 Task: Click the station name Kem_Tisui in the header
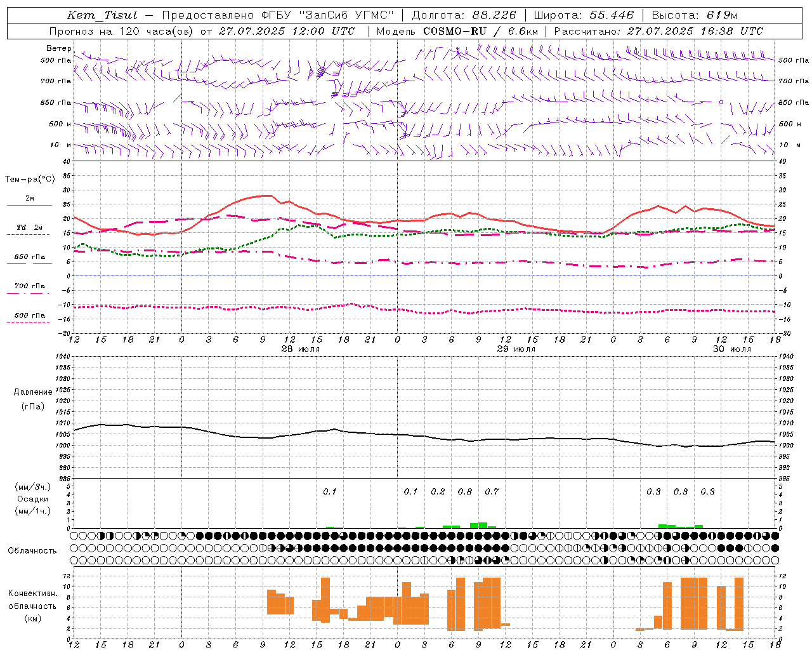pyautogui.click(x=101, y=15)
